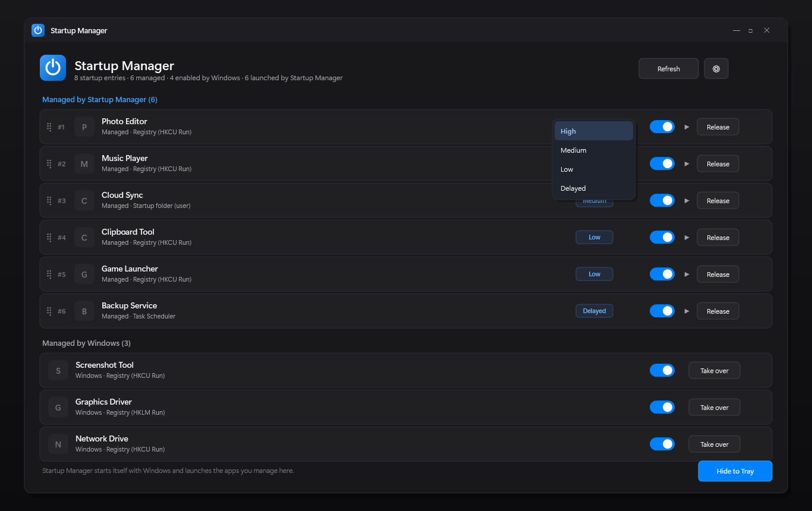Grab handle icon for Cloud Sync row
The height and width of the screenshot is (511, 812).
(49, 201)
